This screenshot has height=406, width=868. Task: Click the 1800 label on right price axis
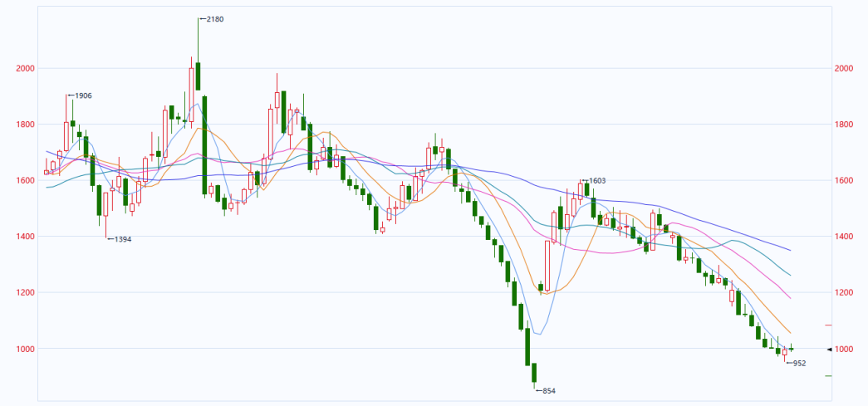(843, 125)
